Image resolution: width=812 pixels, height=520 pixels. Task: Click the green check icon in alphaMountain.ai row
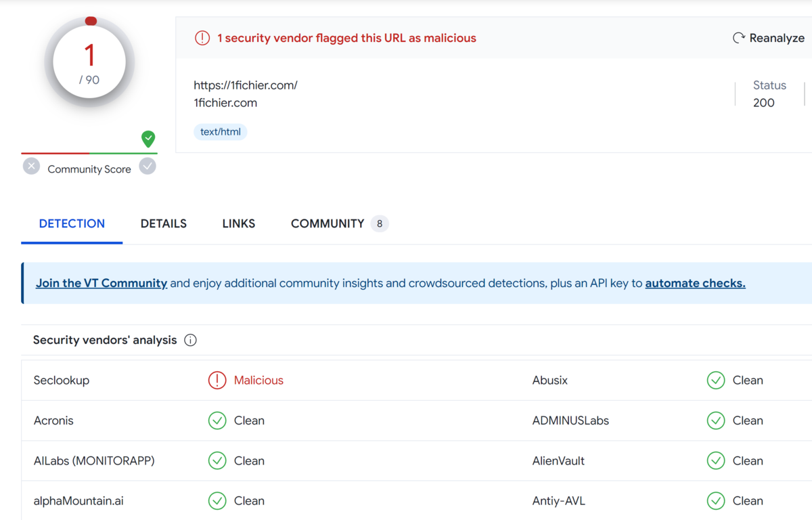click(x=217, y=501)
